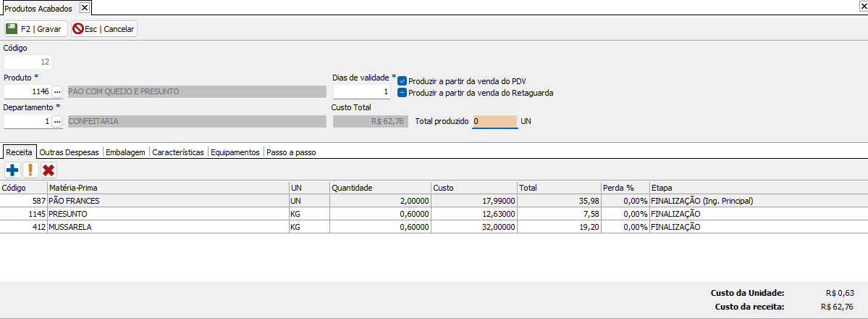Open product lookup ellipsis button
This screenshot has width=868, height=319.
click(x=57, y=92)
